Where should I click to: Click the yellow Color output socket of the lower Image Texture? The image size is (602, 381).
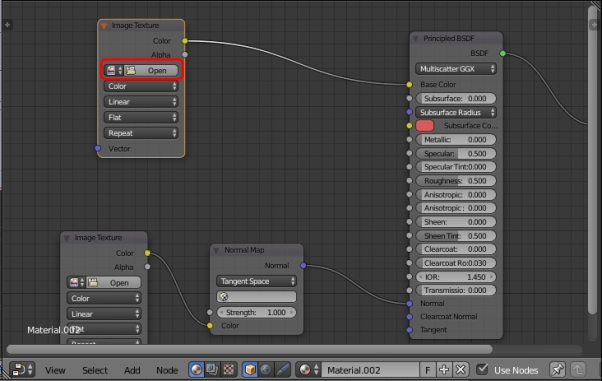pos(147,253)
